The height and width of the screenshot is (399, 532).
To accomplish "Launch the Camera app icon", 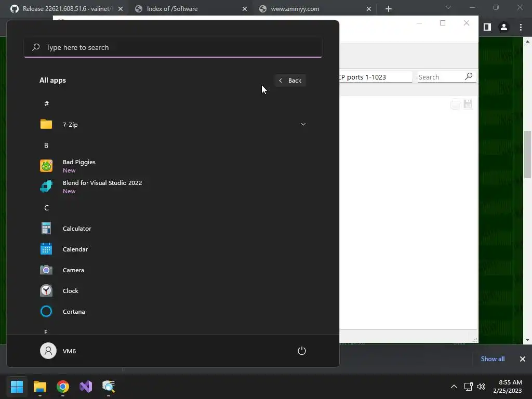I will coord(46,270).
